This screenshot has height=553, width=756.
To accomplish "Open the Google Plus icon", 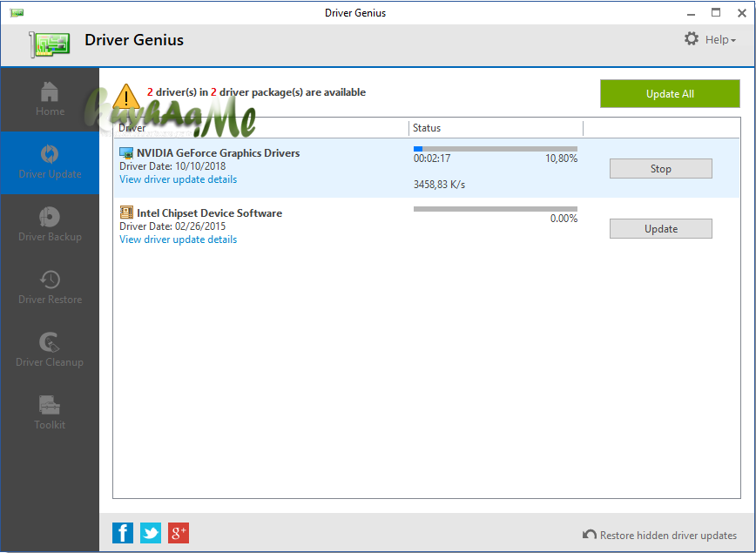I will point(179,533).
